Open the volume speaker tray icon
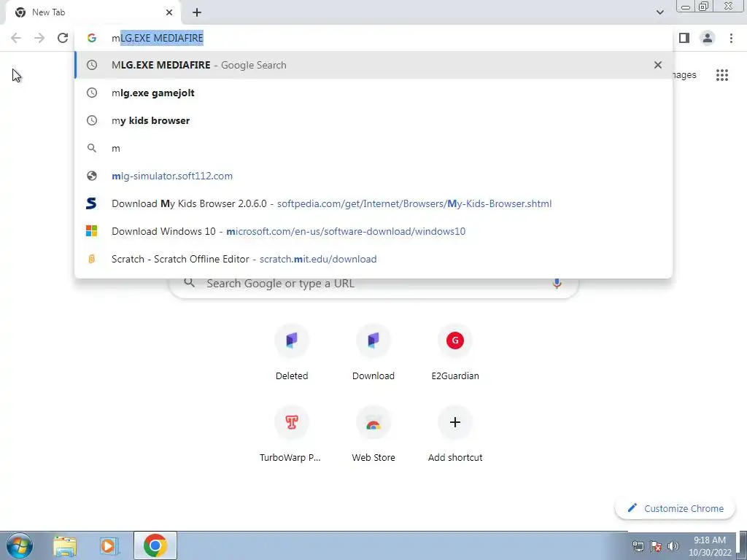Viewport: 747px width, 560px height. [x=673, y=546]
